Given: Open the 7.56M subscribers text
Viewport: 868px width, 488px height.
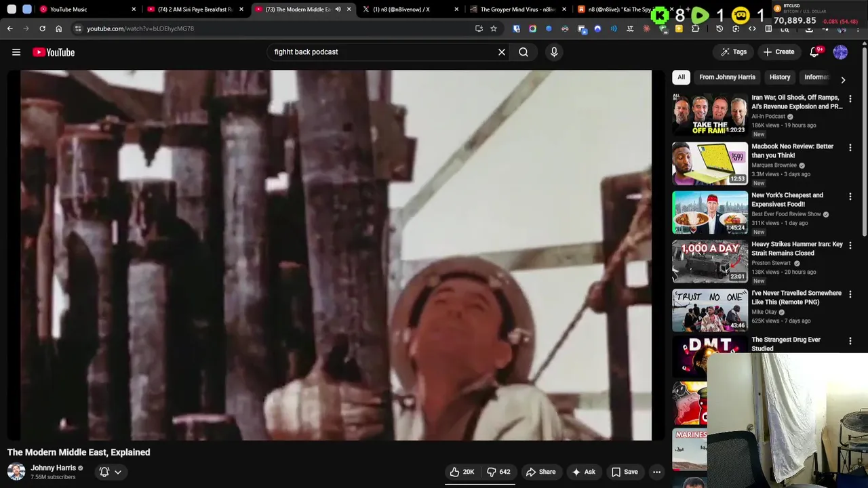Looking at the screenshot, I should pyautogui.click(x=53, y=477).
